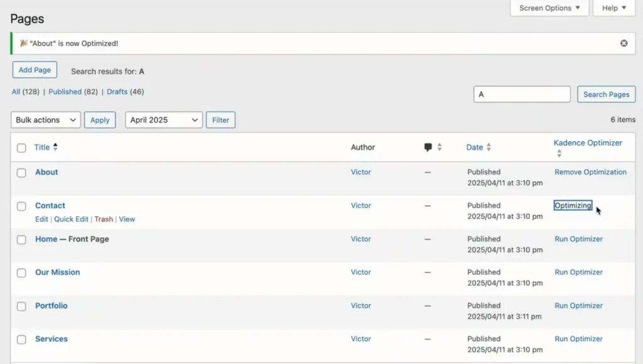This screenshot has width=643, height=364.
Task: Dismiss the About optimized notice
Action: click(624, 43)
